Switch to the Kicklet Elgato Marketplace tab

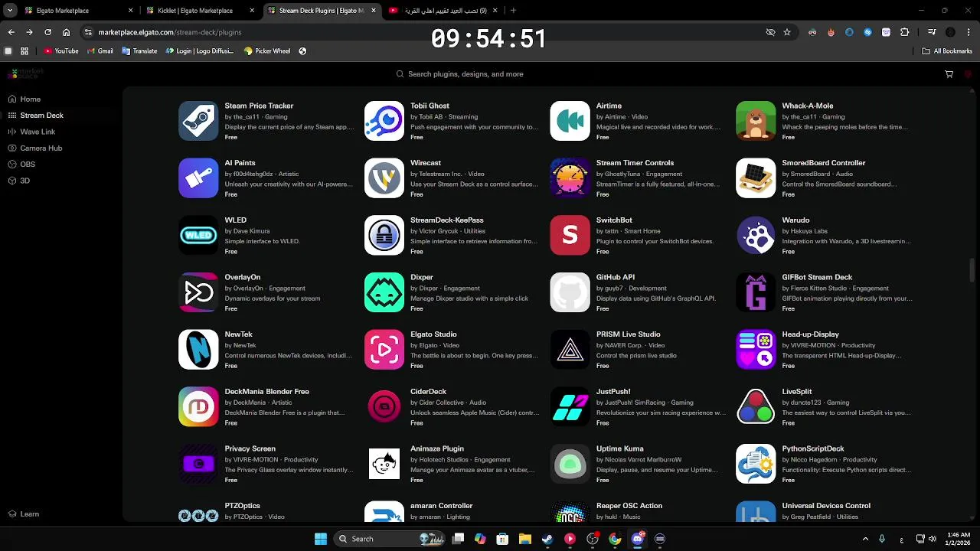point(201,11)
